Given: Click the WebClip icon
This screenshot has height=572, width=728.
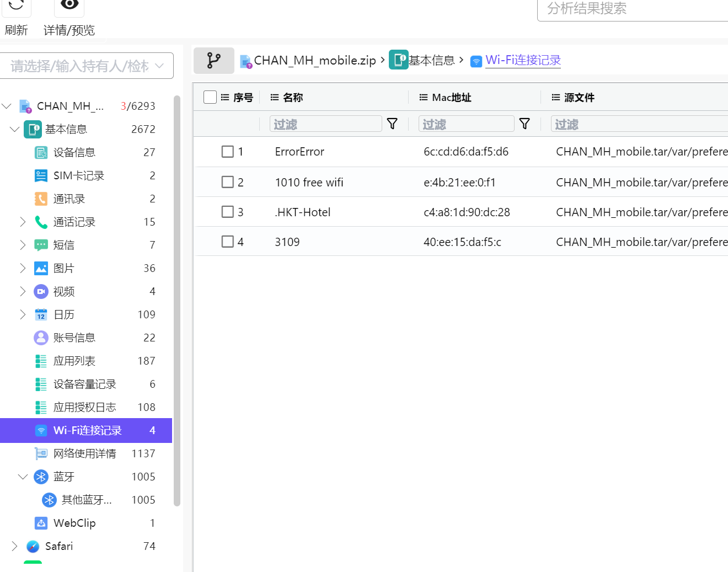Looking at the screenshot, I should (x=41, y=523).
